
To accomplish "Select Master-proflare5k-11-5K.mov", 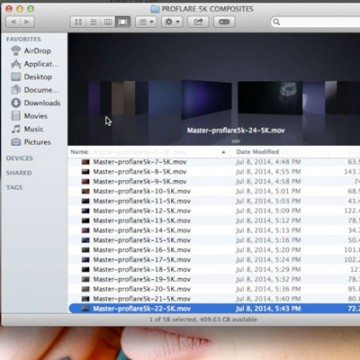I will pyautogui.click(x=214, y=201).
